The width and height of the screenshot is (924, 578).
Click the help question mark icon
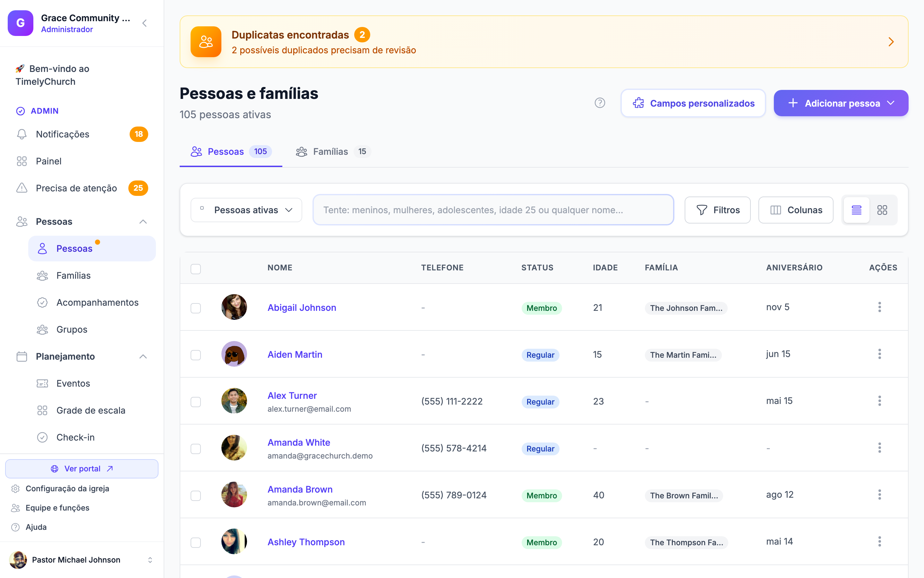coord(600,103)
